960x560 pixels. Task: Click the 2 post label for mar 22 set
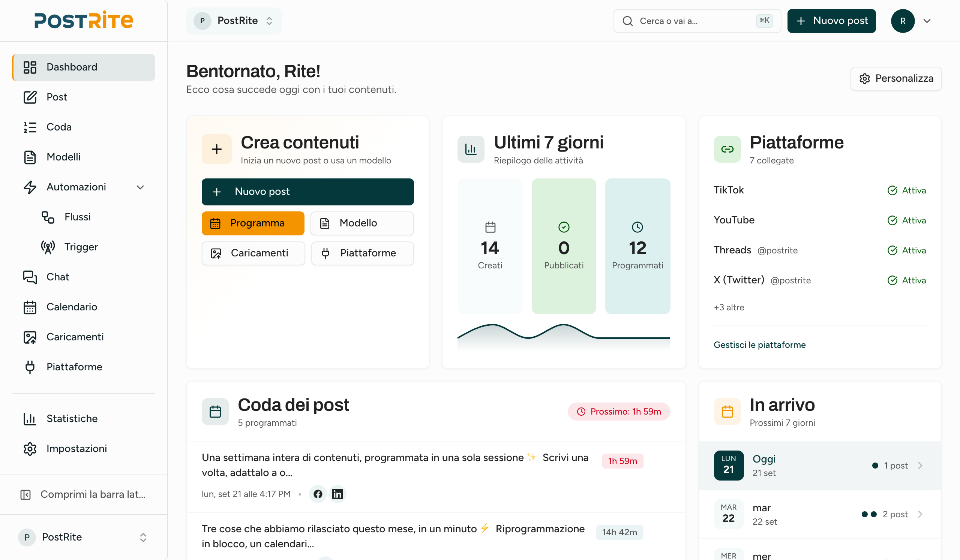895,515
